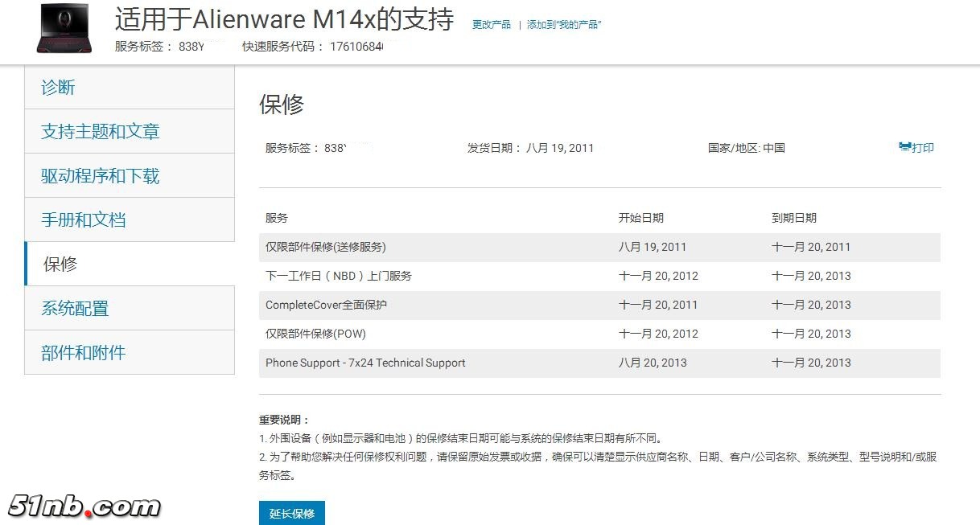This screenshot has width=980, height=525.
Task: Select the 手册和文档 sidebar item
Action: coord(130,219)
